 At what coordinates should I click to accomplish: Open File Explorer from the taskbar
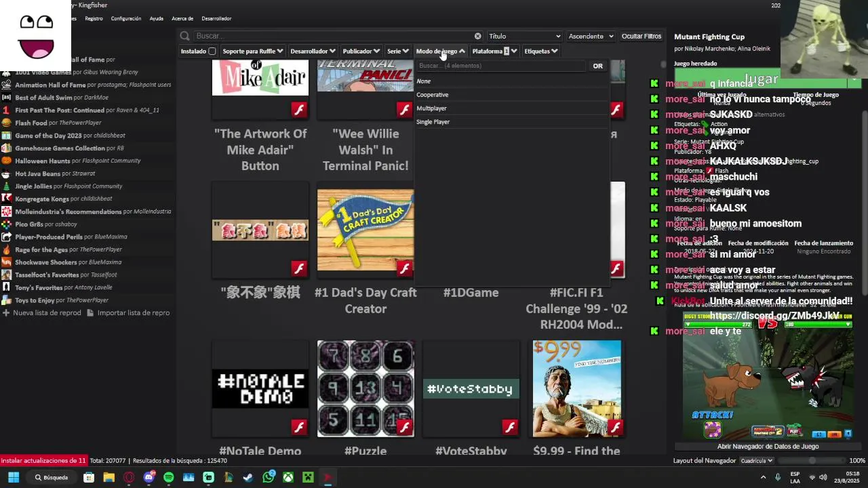108,477
